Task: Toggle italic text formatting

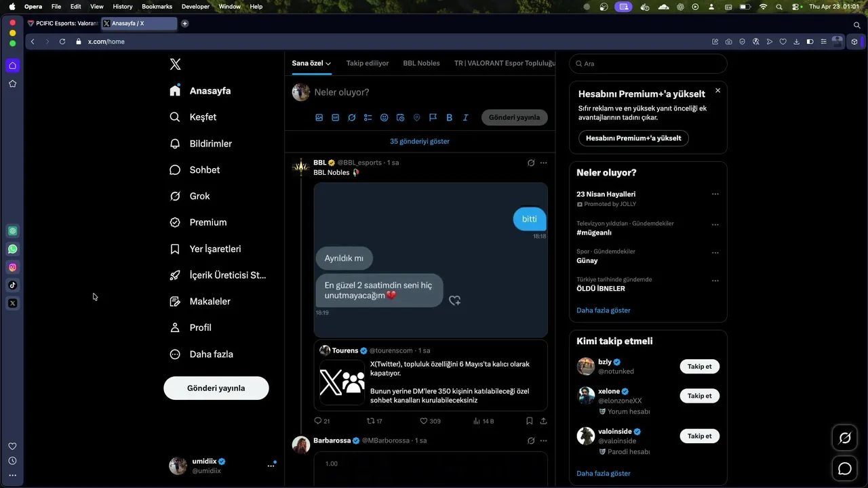Action: [466, 117]
